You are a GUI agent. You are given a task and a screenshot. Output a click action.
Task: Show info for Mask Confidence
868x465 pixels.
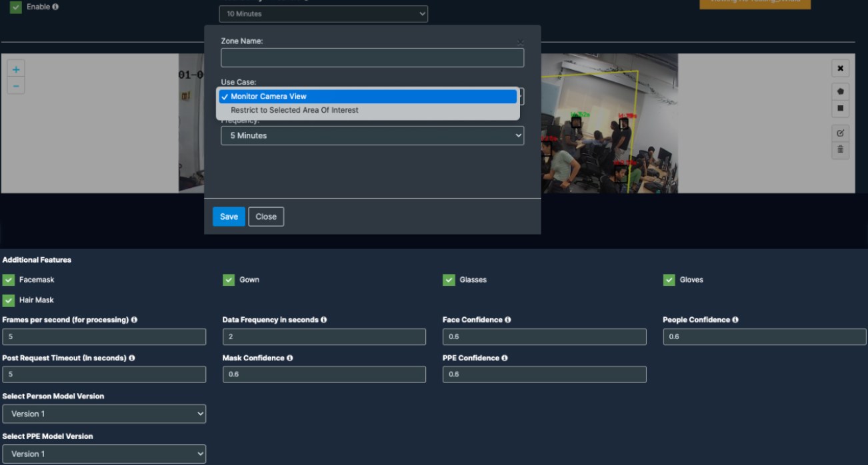[290, 358]
